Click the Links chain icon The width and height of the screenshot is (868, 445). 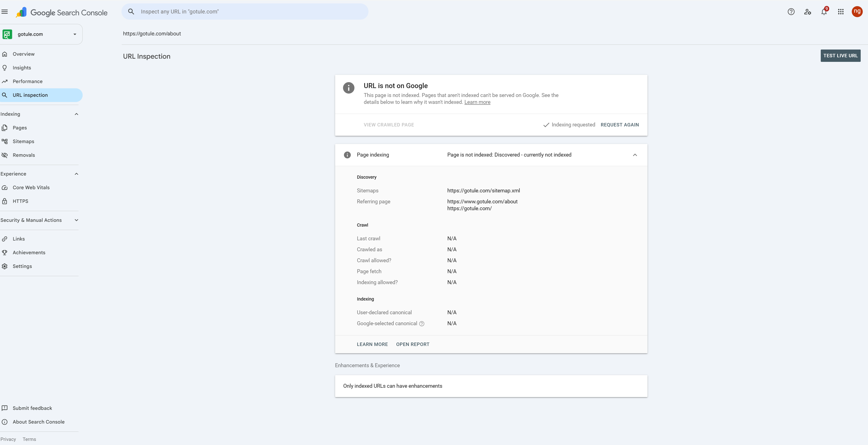point(5,239)
